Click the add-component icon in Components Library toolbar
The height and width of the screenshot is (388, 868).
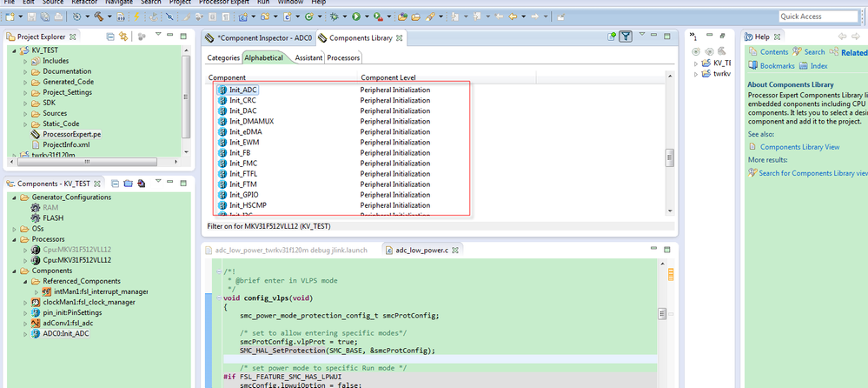click(612, 37)
